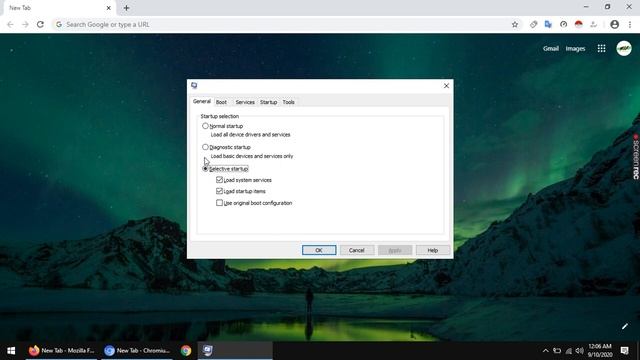Click the browser back arrow

10,24
